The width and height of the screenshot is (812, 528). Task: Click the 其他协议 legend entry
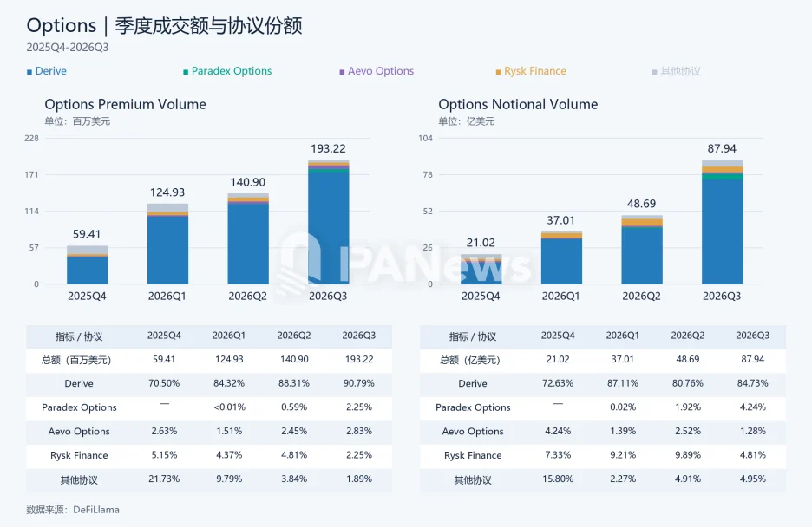pyautogui.click(x=677, y=71)
